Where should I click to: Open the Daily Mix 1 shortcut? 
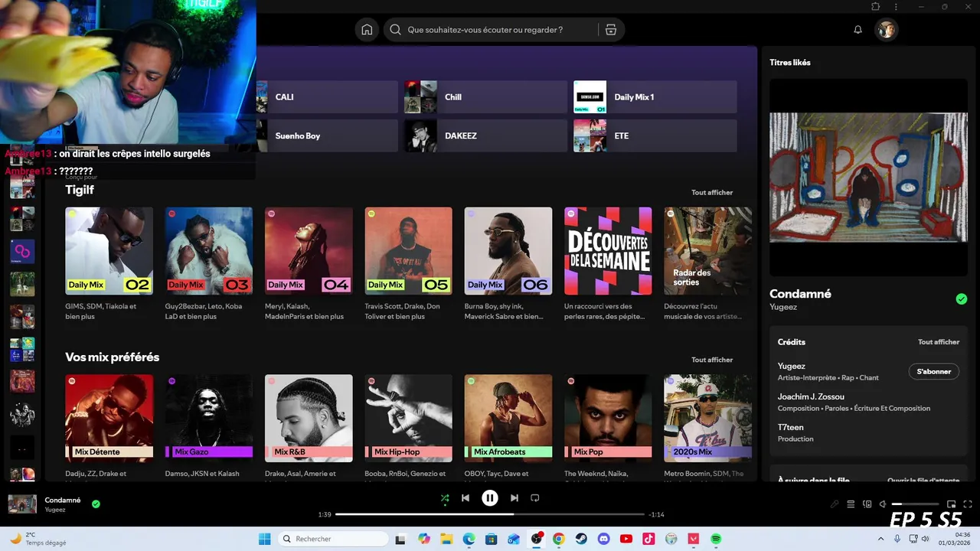click(x=655, y=97)
